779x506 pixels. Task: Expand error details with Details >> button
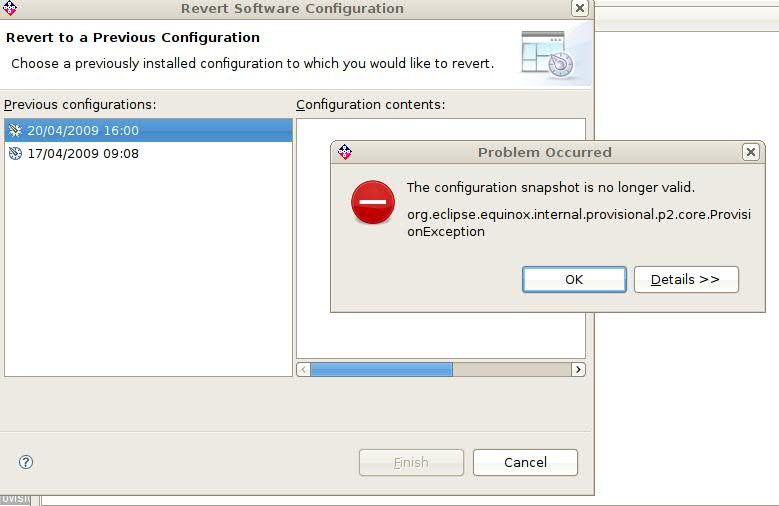(686, 279)
